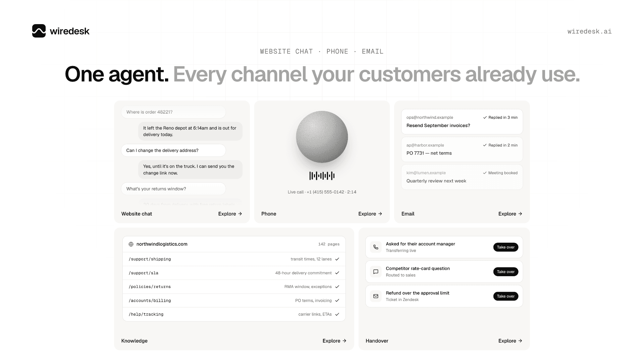The image size is (644, 362).
Task: Click the northwindlogistics.com domain name
Action: click(162, 244)
